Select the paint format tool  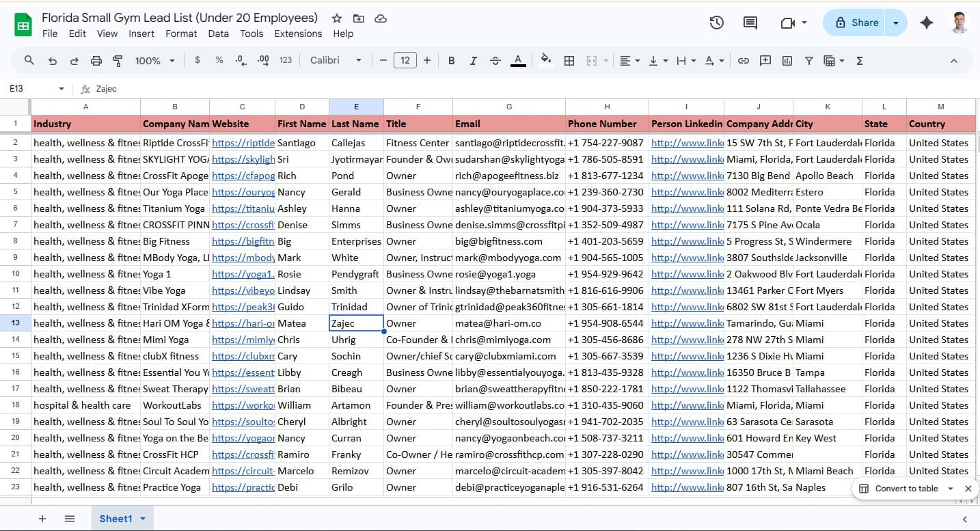coord(118,60)
